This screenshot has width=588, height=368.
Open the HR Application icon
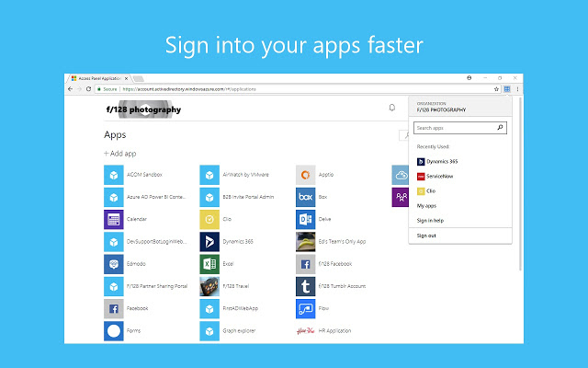(x=306, y=331)
